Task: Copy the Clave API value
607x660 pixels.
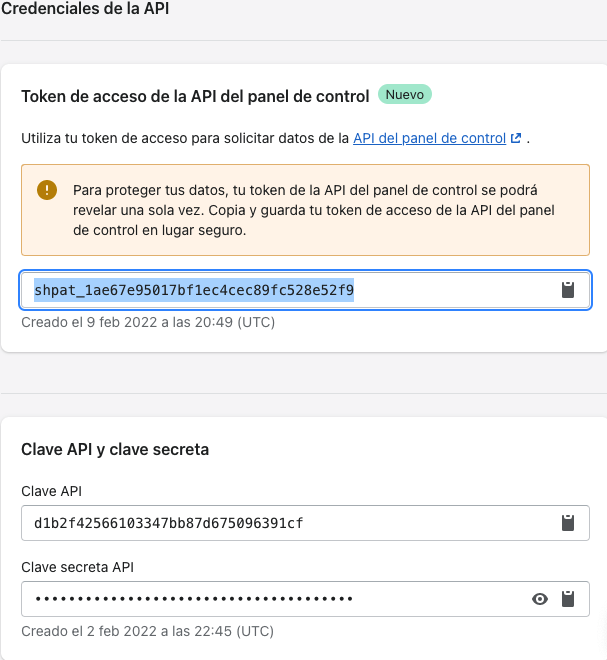Action: coord(568,523)
